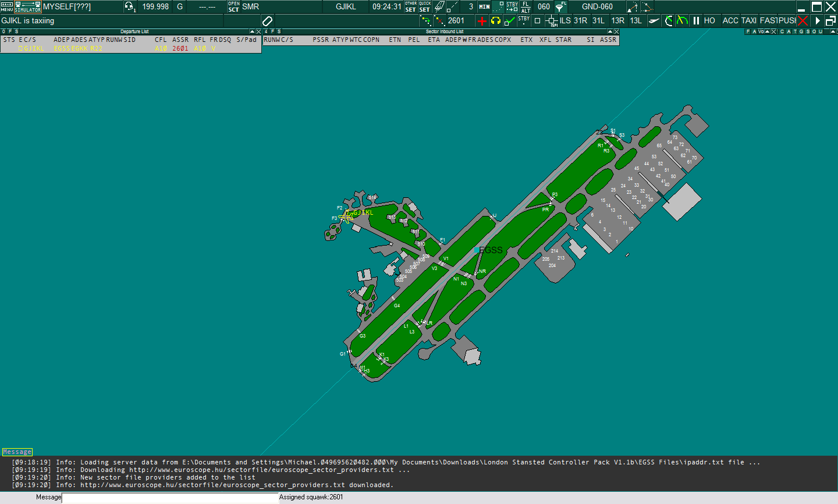The height and width of the screenshot is (504, 838).
Task: Toggle the simulator STBY button beside checkmark
Action: coord(524,21)
